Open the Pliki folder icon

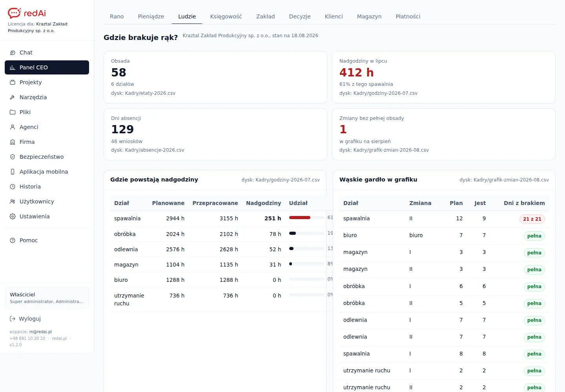13,112
